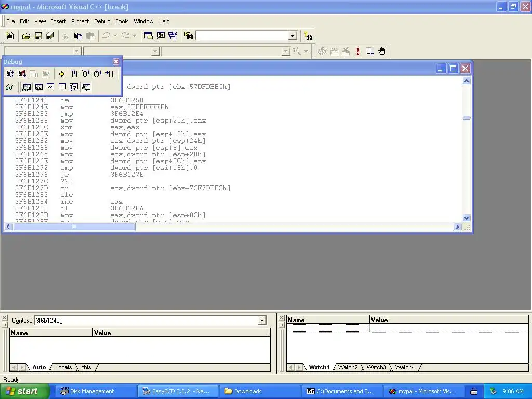The image size is (532, 399).
Task: Click the disassembly vertical scrollbar thumb
Action: 466,118
